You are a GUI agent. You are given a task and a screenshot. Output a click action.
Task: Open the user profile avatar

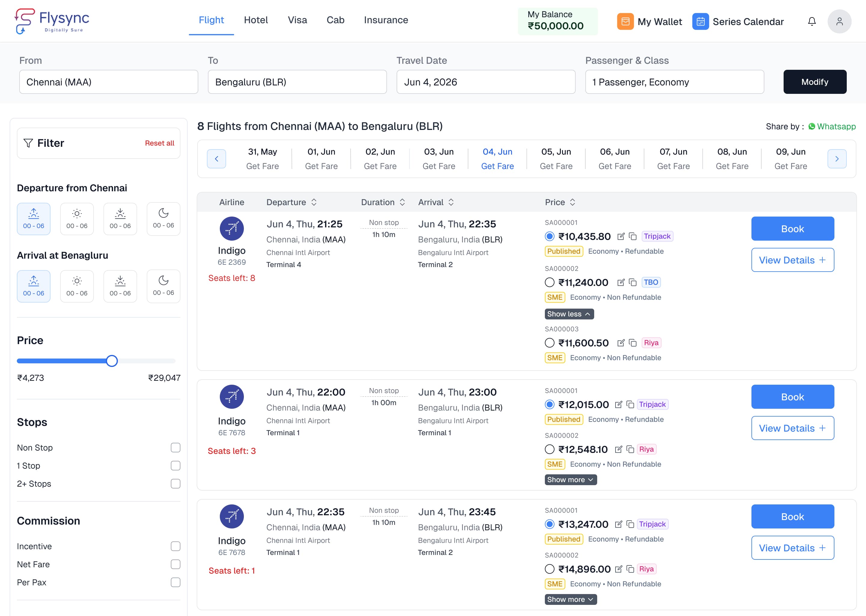coord(840,21)
